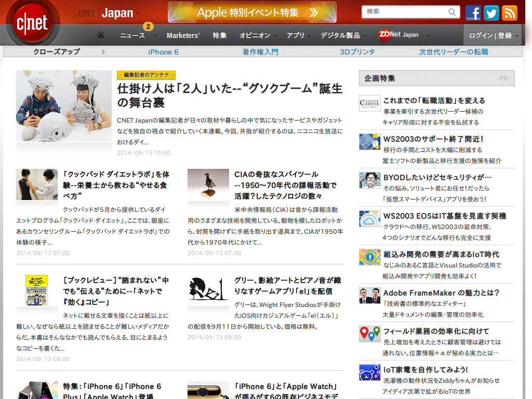Click the Career Carver sponsor icon
This screenshot has height=399, width=532.
pyautogui.click(x=369, y=103)
